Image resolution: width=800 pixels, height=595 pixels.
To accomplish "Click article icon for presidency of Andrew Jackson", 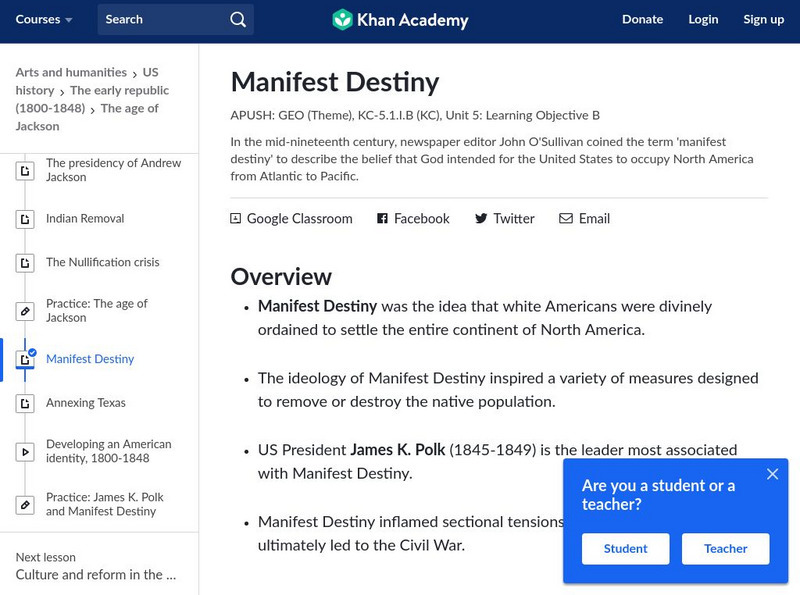I will [x=24, y=170].
